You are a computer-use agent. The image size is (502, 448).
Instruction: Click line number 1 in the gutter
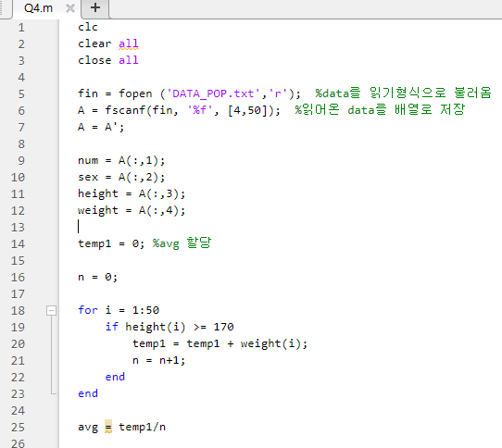tap(21, 28)
